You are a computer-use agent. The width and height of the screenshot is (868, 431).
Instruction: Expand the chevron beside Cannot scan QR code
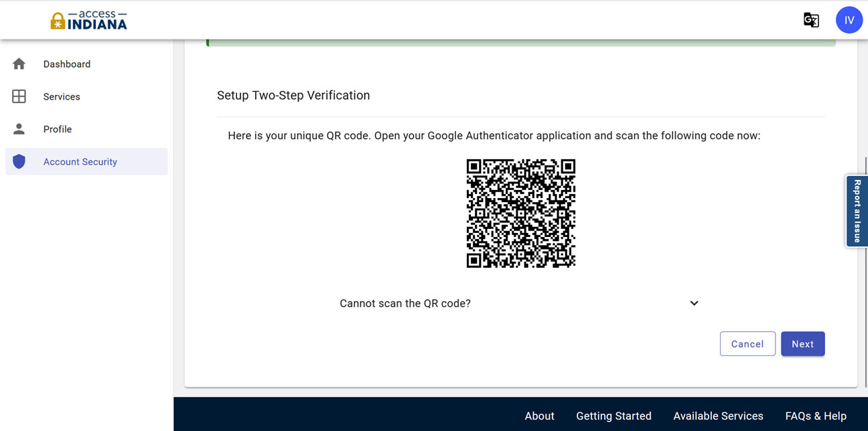[x=694, y=303]
